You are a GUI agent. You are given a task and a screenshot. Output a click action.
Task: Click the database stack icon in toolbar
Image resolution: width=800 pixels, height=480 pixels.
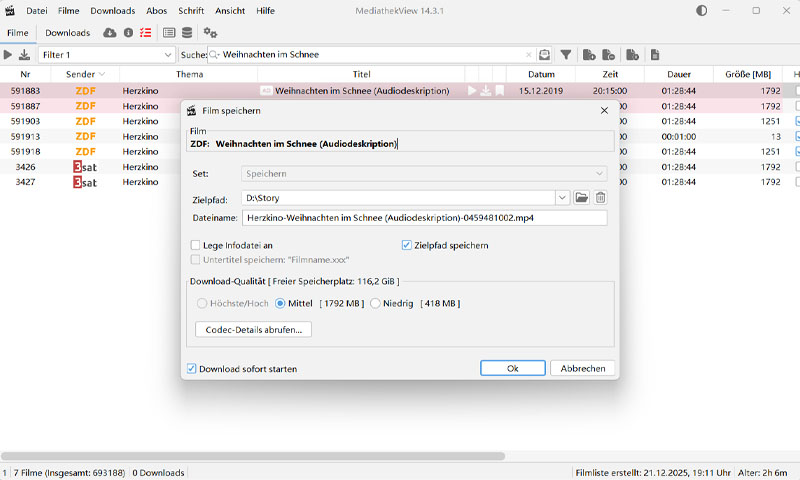point(187,33)
